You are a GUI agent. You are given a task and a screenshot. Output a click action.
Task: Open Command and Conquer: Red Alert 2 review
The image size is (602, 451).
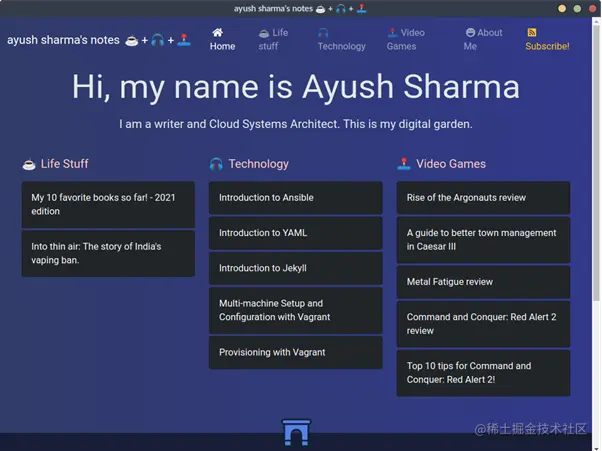click(483, 324)
